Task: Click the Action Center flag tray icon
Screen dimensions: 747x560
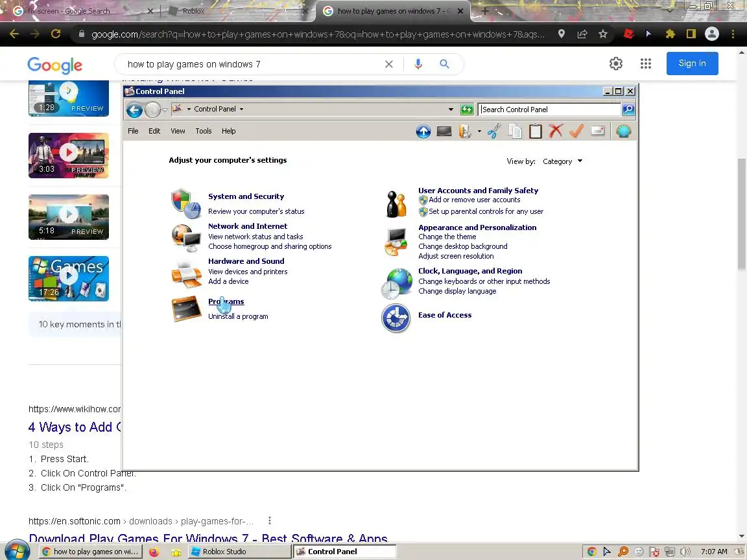Action: tap(654, 552)
